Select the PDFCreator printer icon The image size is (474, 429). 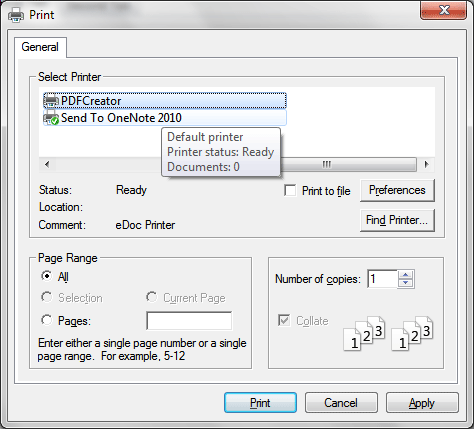coord(52,101)
